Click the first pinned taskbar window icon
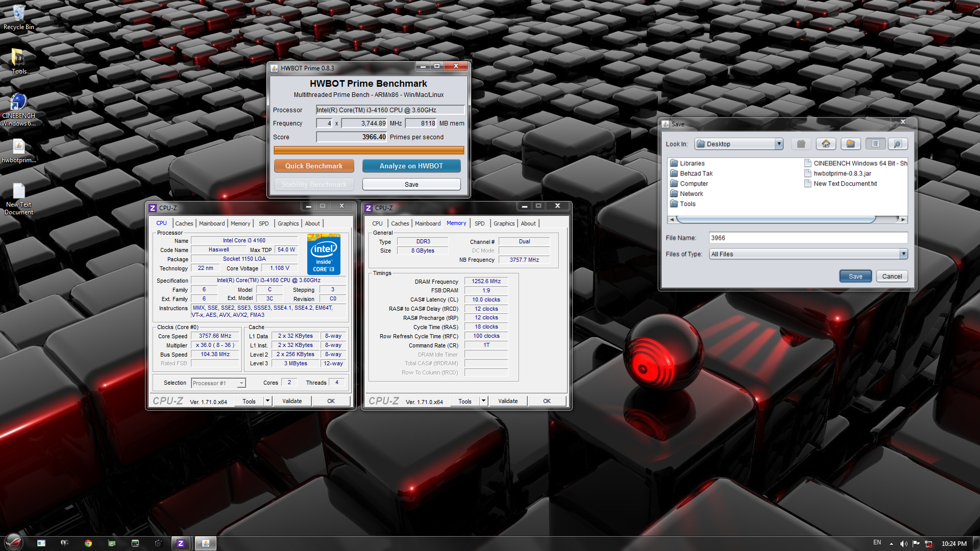This screenshot has height=551, width=980. pos(41,543)
